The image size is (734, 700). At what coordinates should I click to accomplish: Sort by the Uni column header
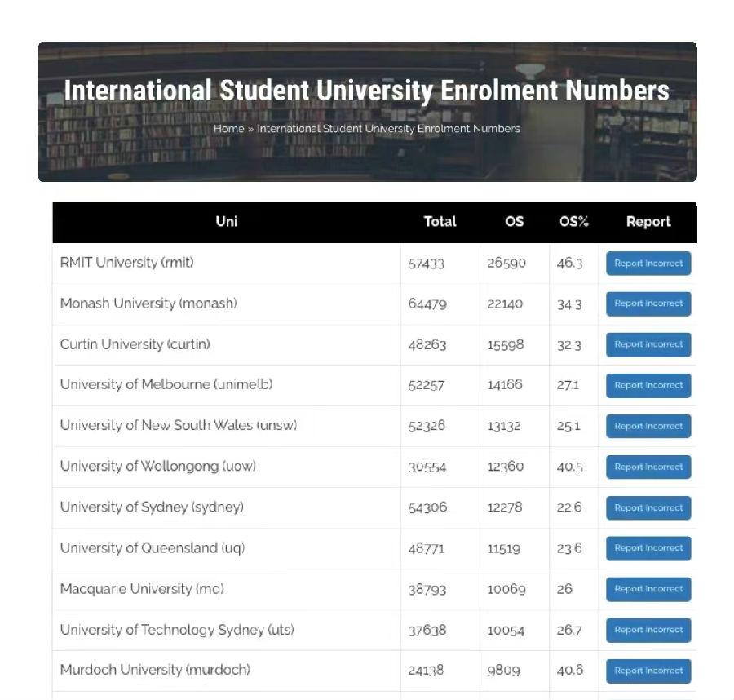click(227, 221)
